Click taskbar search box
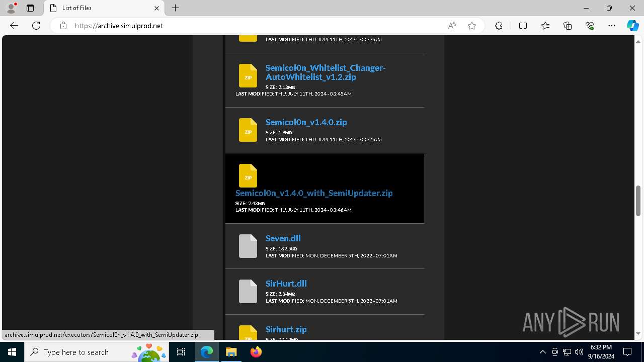The height and width of the screenshot is (362, 644). pyautogui.click(x=97, y=352)
